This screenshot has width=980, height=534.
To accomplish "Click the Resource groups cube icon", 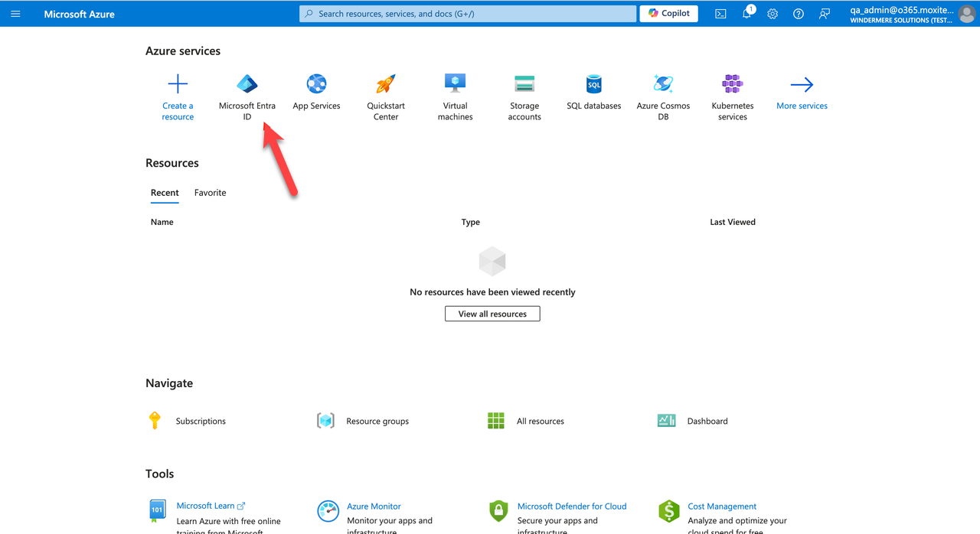I will 325,421.
